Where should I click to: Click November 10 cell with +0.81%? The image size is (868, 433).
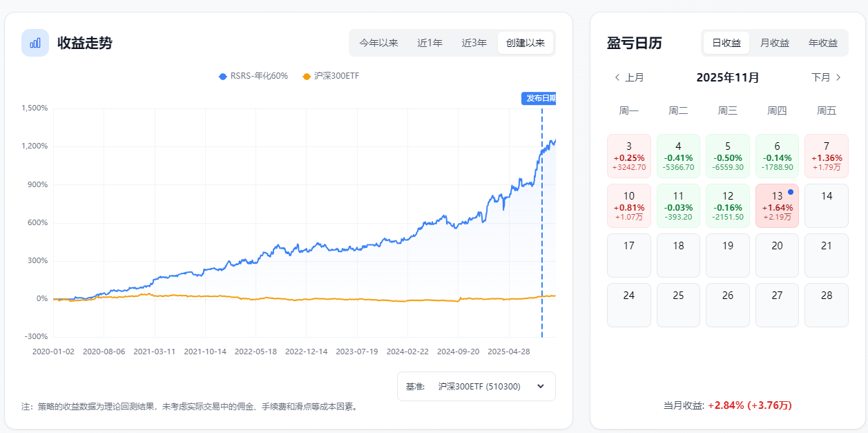[628, 206]
